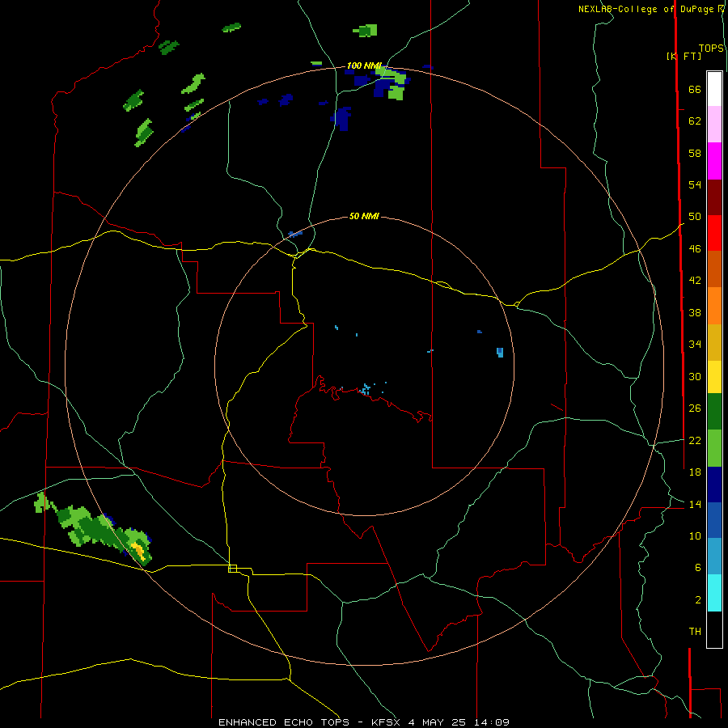
Task: Click the legend value 18
Action: pos(695,472)
